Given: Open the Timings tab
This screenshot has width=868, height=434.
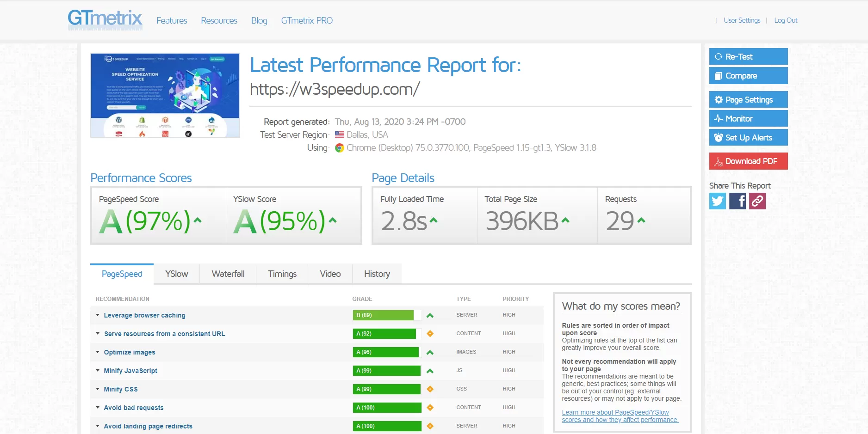Looking at the screenshot, I should click(282, 274).
